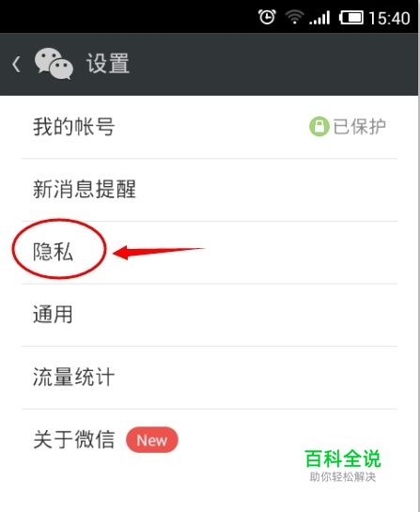The width and height of the screenshot is (420, 512).
Task: Tap the cellular signal bars icon
Action: [x=319, y=18]
